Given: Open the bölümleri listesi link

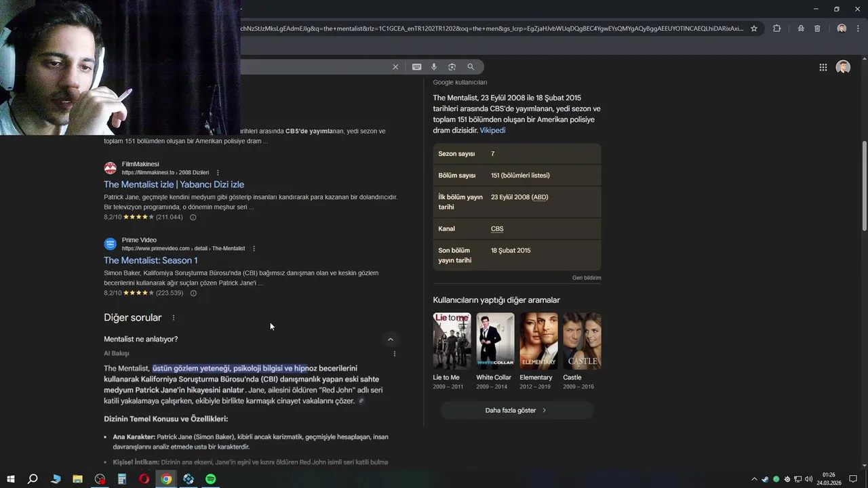Looking at the screenshot, I should click(525, 176).
